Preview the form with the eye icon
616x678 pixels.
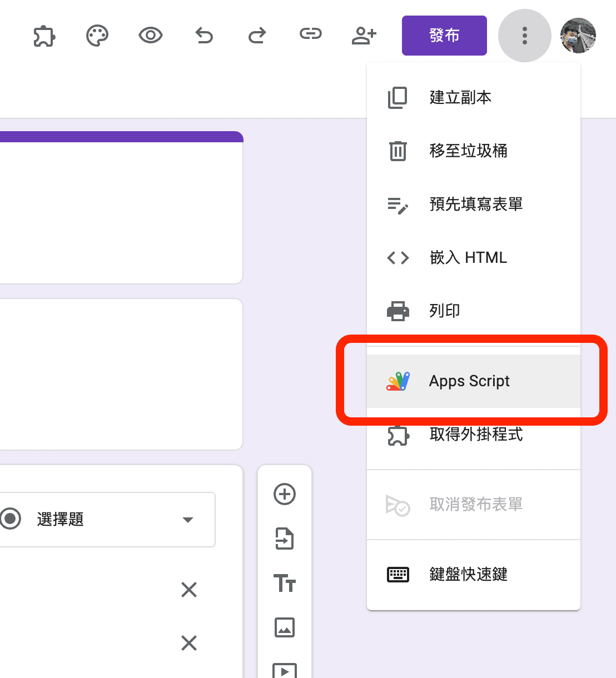pyautogui.click(x=150, y=36)
